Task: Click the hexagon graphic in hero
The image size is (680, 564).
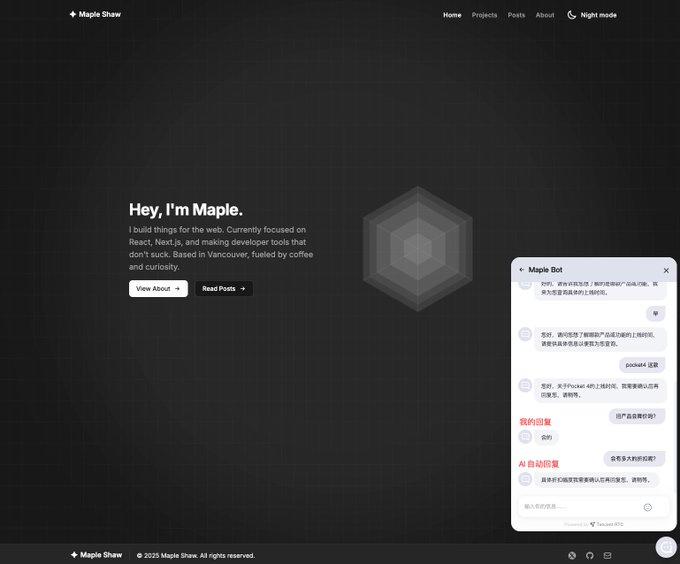Action: tap(418, 249)
